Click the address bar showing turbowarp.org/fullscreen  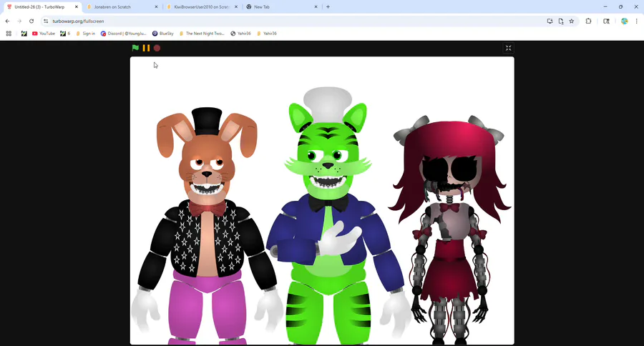tap(296, 21)
